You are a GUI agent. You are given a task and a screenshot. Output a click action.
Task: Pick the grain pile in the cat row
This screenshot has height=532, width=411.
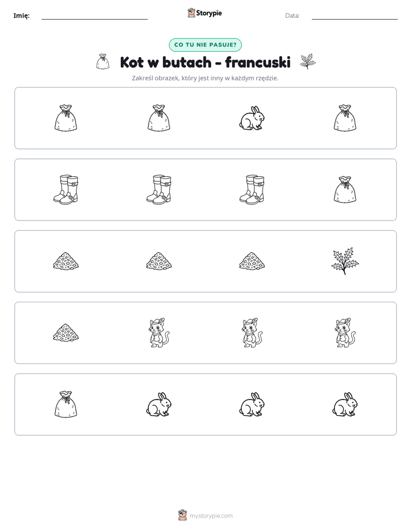tap(66, 333)
